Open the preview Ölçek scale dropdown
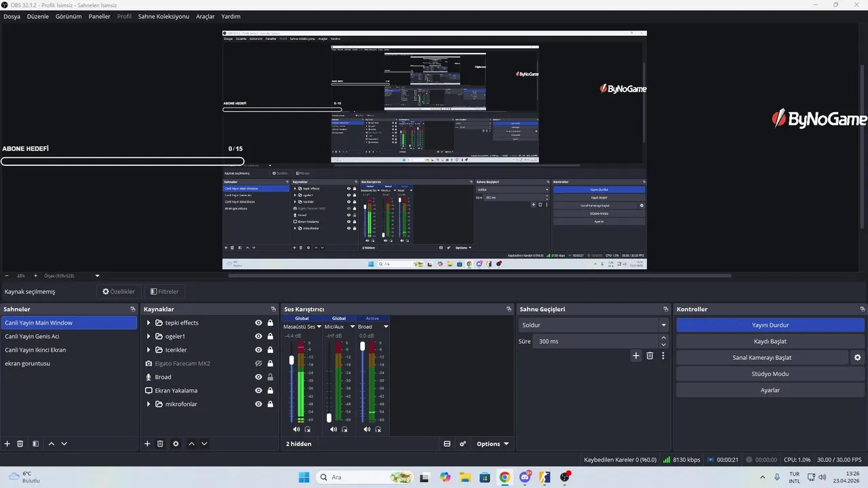The image size is (868, 488). tap(97, 276)
